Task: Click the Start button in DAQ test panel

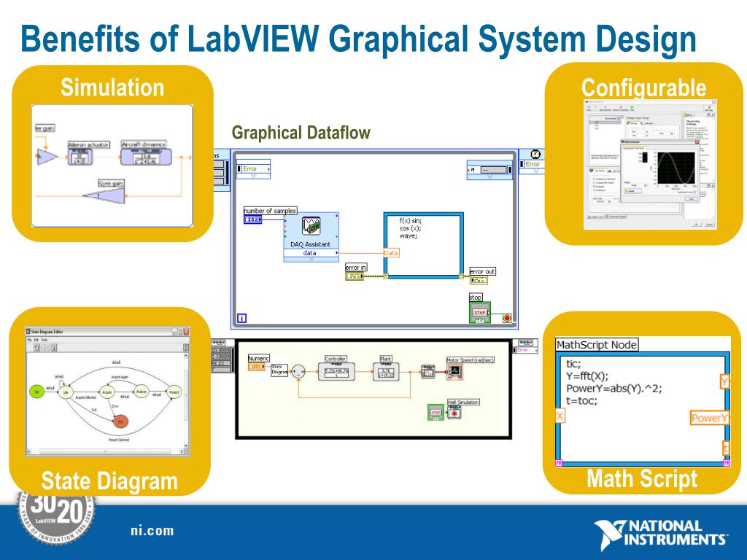Action: (x=633, y=191)
